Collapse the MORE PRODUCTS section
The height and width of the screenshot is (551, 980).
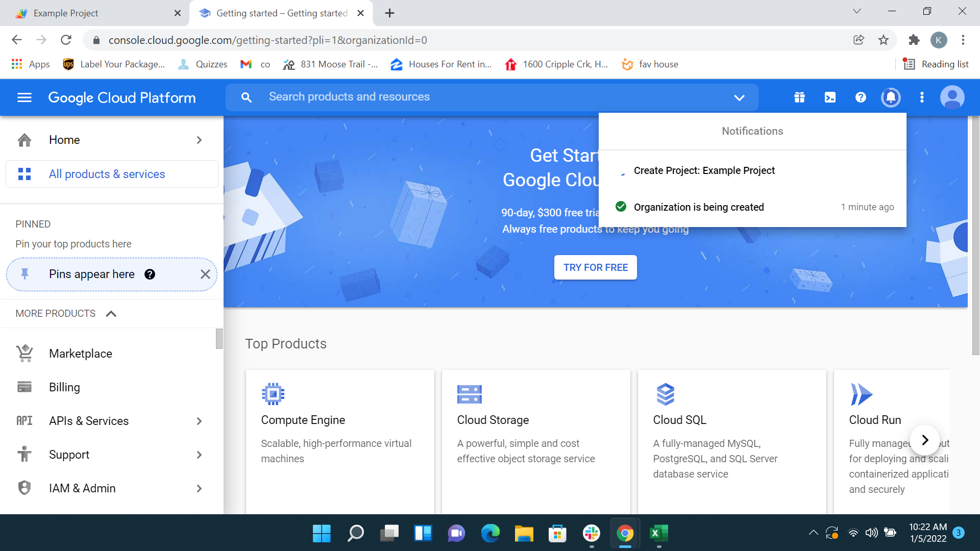[x=111, y=313]
